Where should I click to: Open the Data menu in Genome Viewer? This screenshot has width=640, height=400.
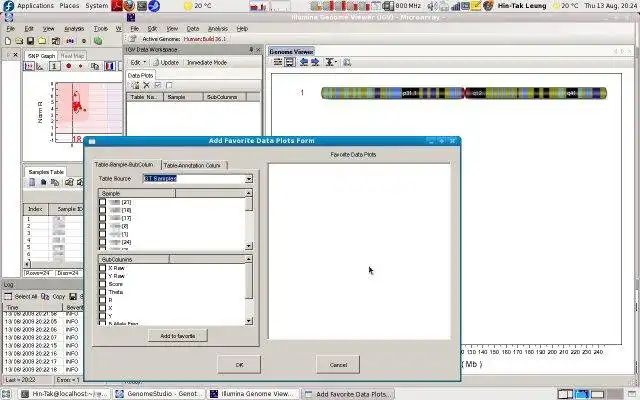(193, 29)
